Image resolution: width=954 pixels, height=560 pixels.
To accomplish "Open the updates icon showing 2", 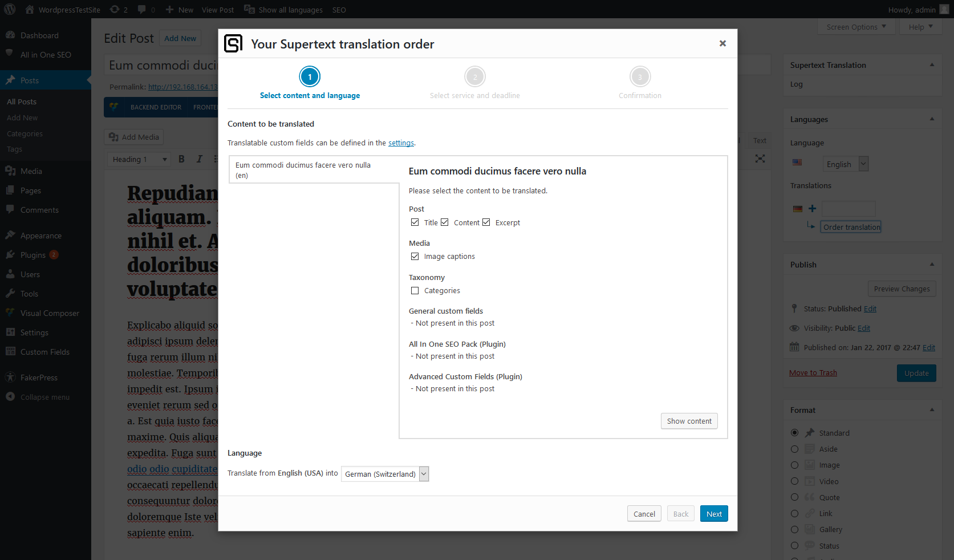I will pyautogui.click(x=119, y=10).
